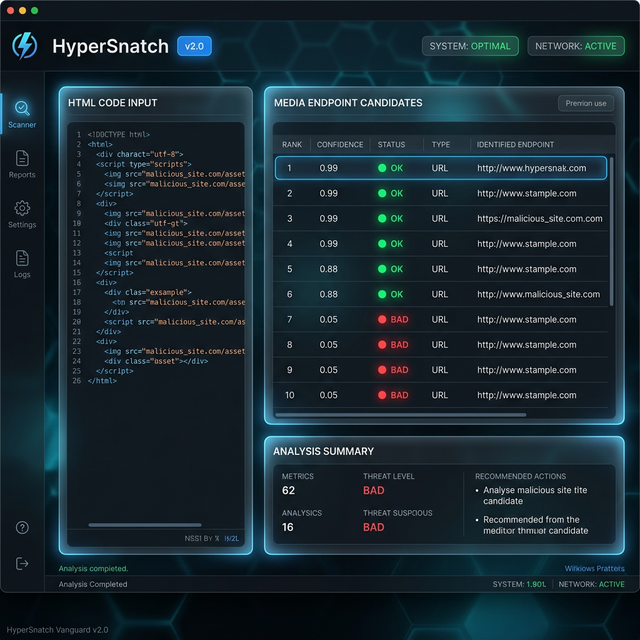
Task: Click the green OK status in rank 4
Action: click(x=391, y=244)
